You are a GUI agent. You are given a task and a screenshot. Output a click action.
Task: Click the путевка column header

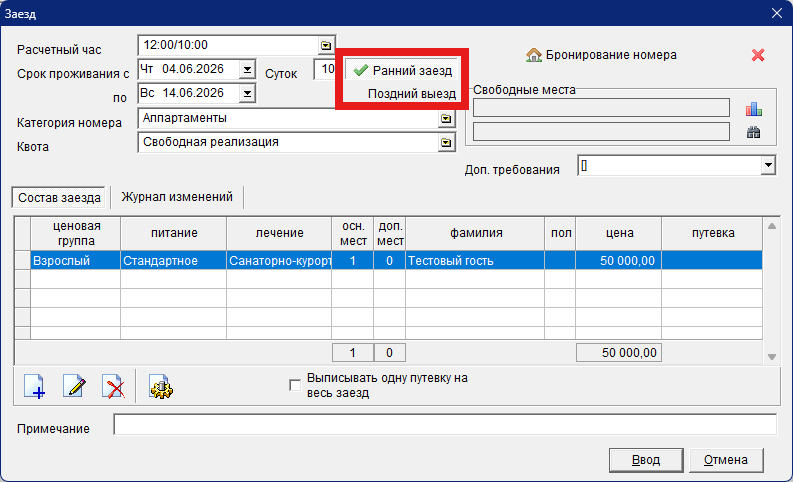712,233
